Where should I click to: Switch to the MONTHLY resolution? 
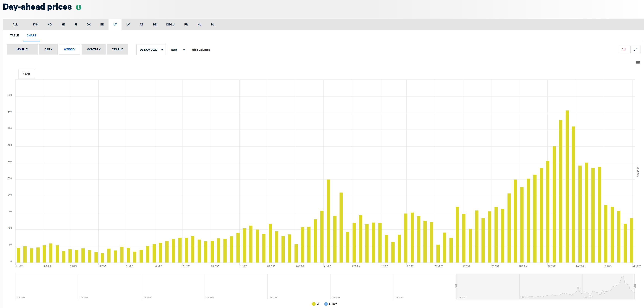coord(93,49)
